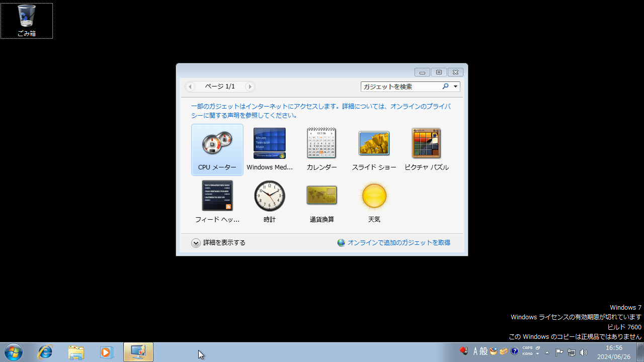Select the フィード ヘッドライン gadget
Screen dimensions: 644x362
217,202
